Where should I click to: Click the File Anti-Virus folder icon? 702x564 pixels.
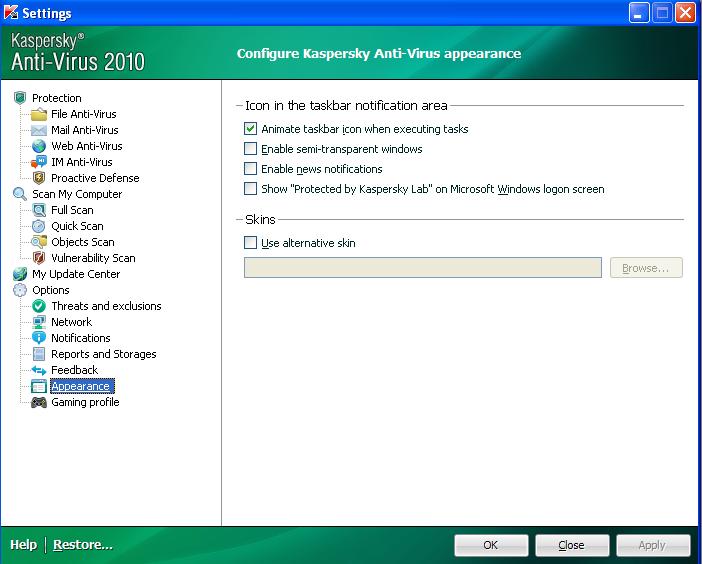pyautogui.click(x=39, y=114)
